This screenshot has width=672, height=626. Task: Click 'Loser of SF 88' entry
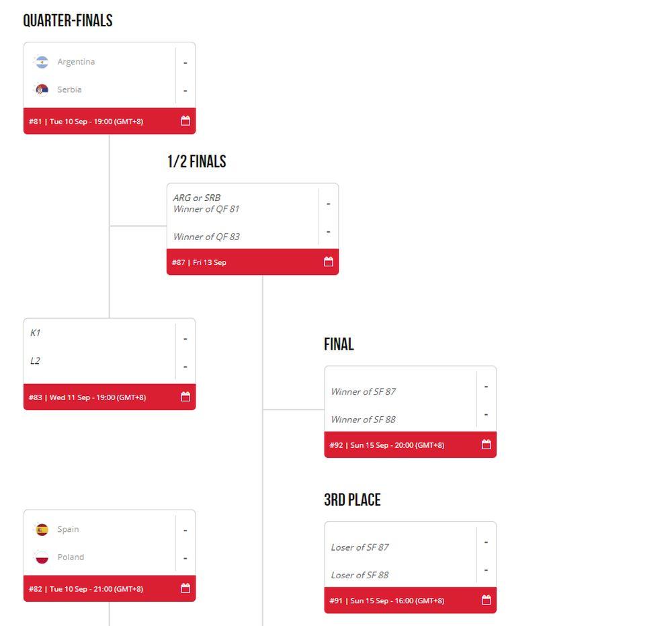click(x=360, y=575)
